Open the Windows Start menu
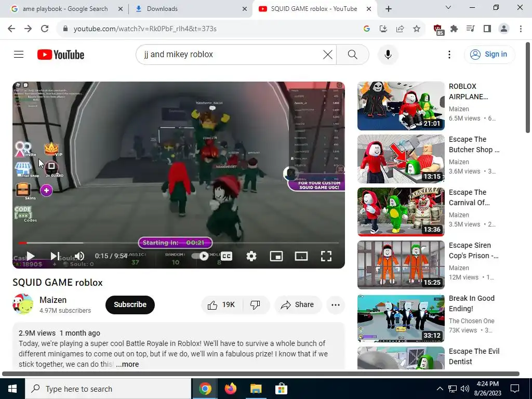This screenshot has height=399, width=532. 12,389
